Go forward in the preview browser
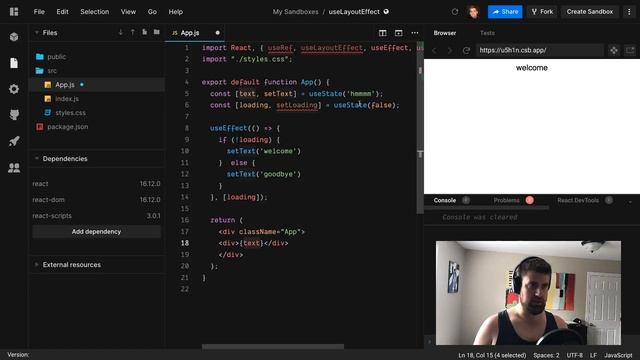The height and width of the screenshot is (360, 640). (450, 50)
